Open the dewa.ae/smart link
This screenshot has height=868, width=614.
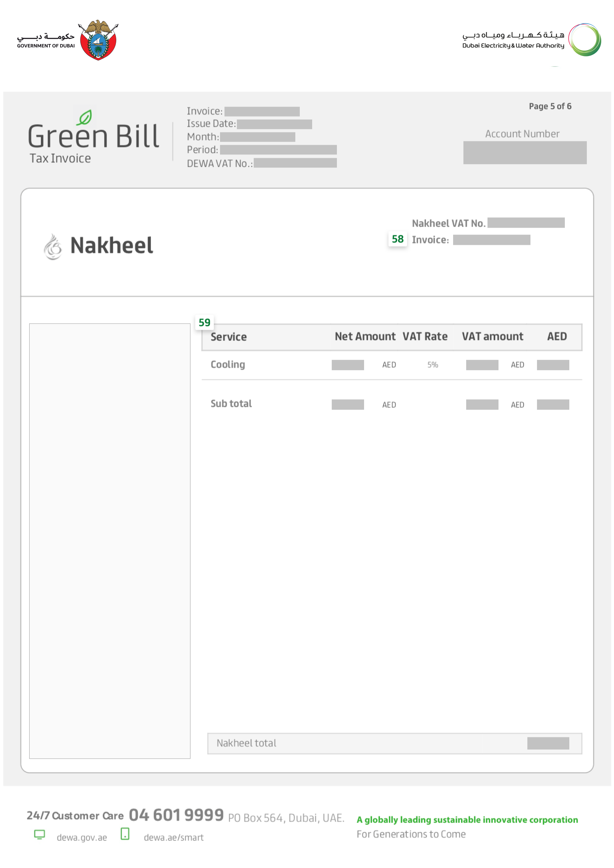(174, 837)
